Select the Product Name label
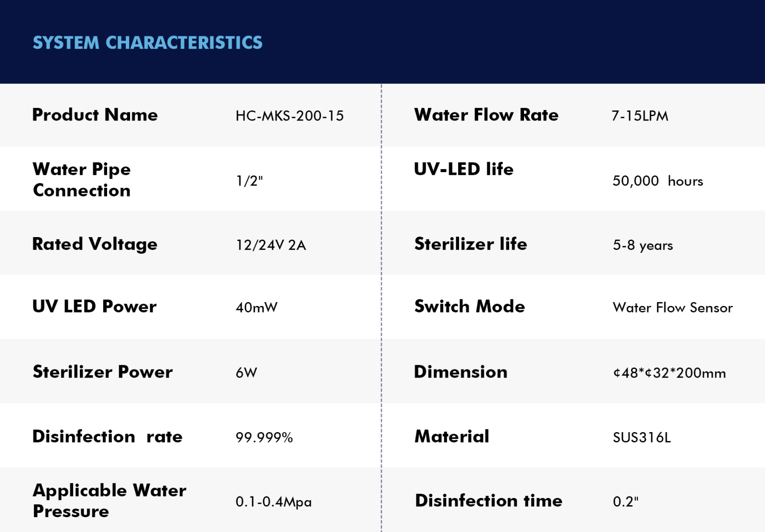Screen dimensions: 765x532 [x=95, y=115]
